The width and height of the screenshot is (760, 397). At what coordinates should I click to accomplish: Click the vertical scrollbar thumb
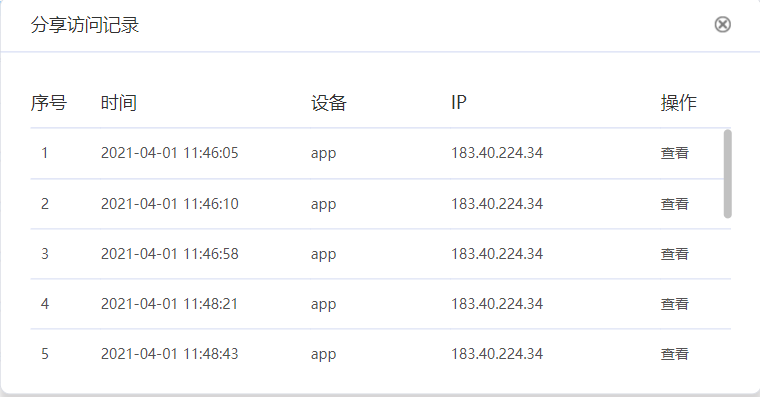coord(727,174)
